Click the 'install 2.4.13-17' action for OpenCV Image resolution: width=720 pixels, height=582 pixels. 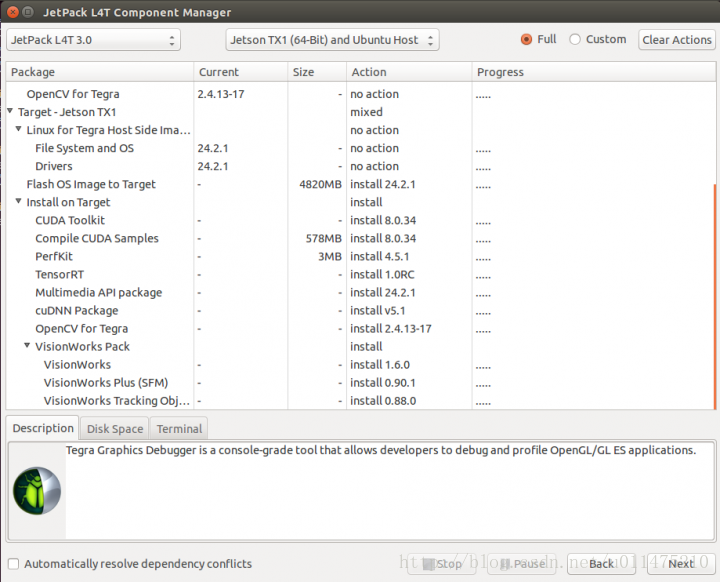point(391,328)
